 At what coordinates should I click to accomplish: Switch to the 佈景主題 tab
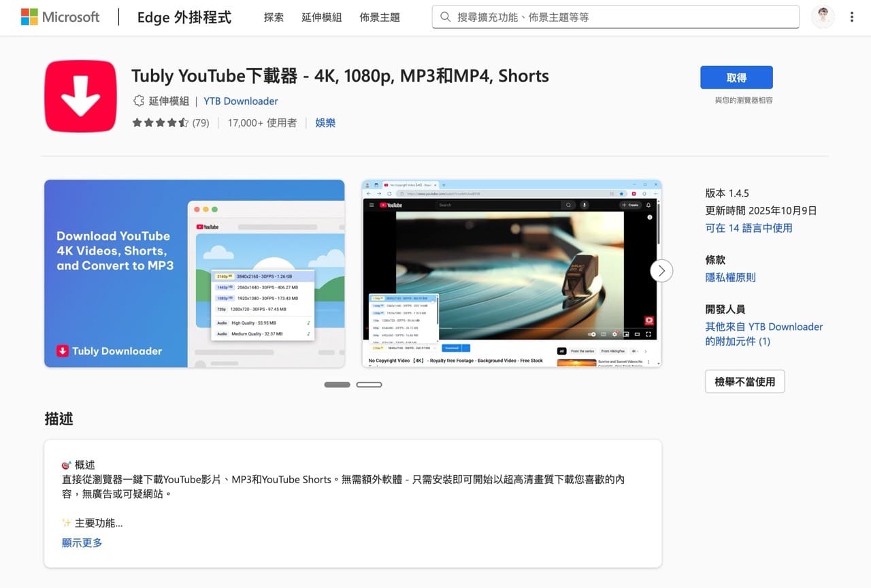(380, 18)
